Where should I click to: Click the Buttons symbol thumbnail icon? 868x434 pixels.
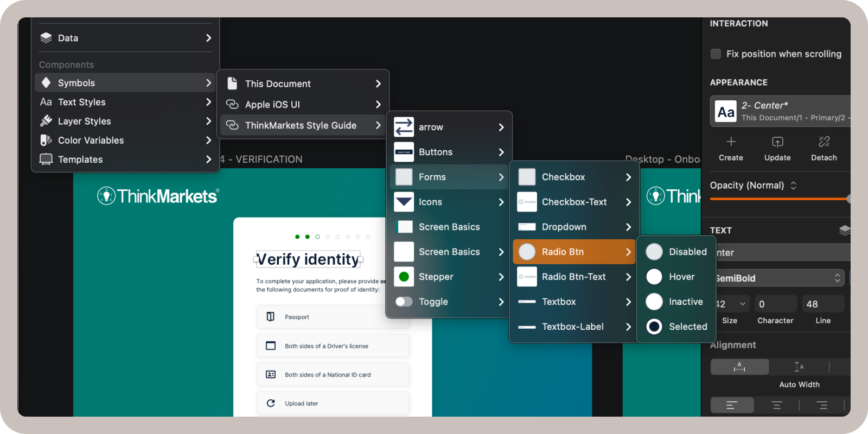404,152
